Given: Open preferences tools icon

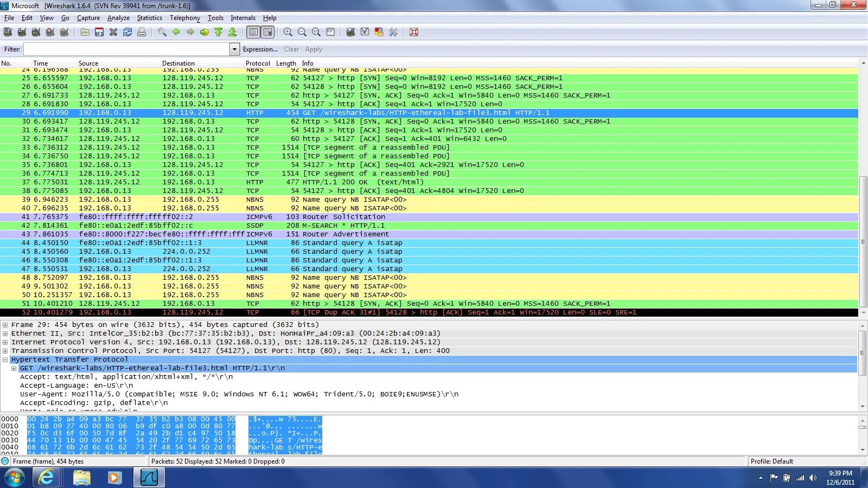Looking at the screenshot, I should tap(393, 32).
